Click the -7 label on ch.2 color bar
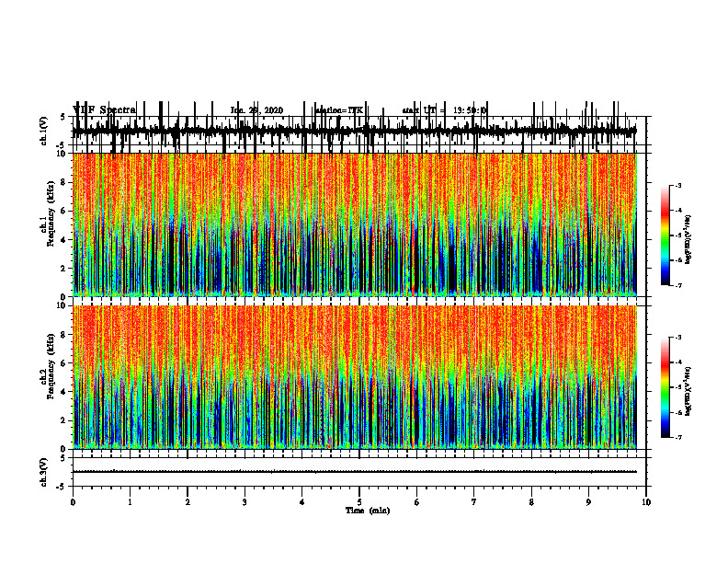The height and width of the screenshot is (563, 728). click(678, 438)
